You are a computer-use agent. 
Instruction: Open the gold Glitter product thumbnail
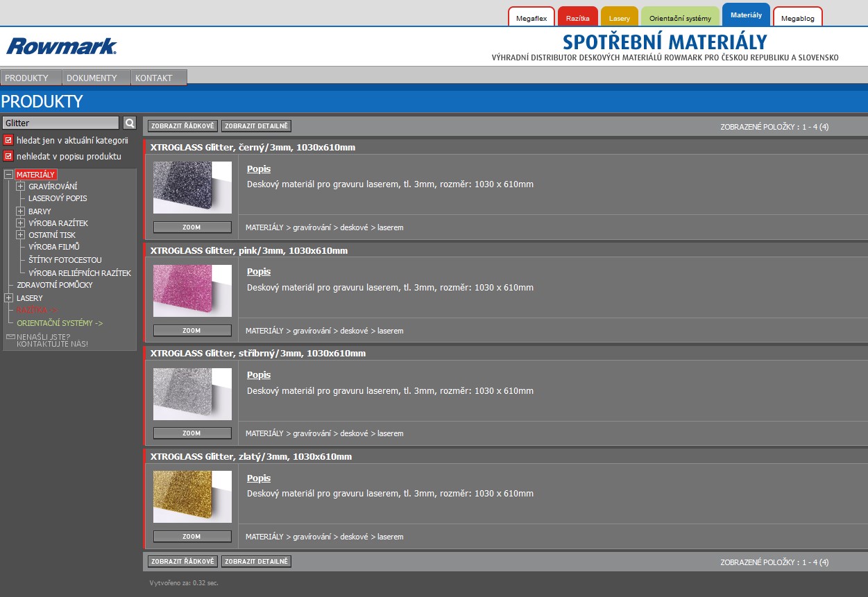click(x=192, y=496)
